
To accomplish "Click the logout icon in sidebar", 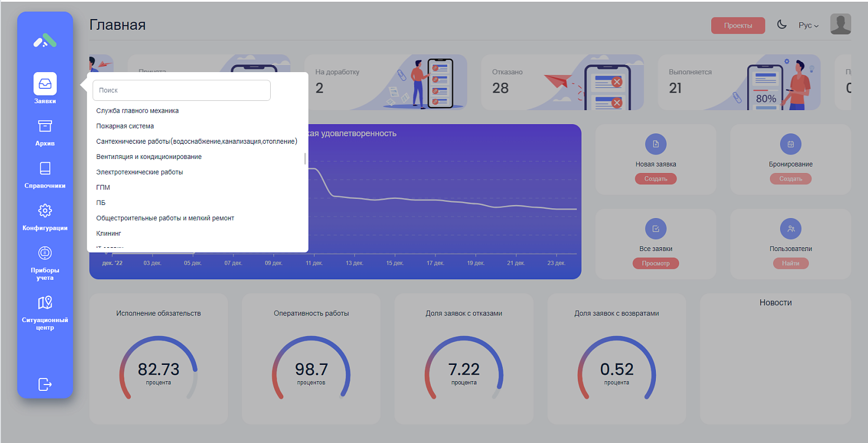I will [x=45, y=384].
